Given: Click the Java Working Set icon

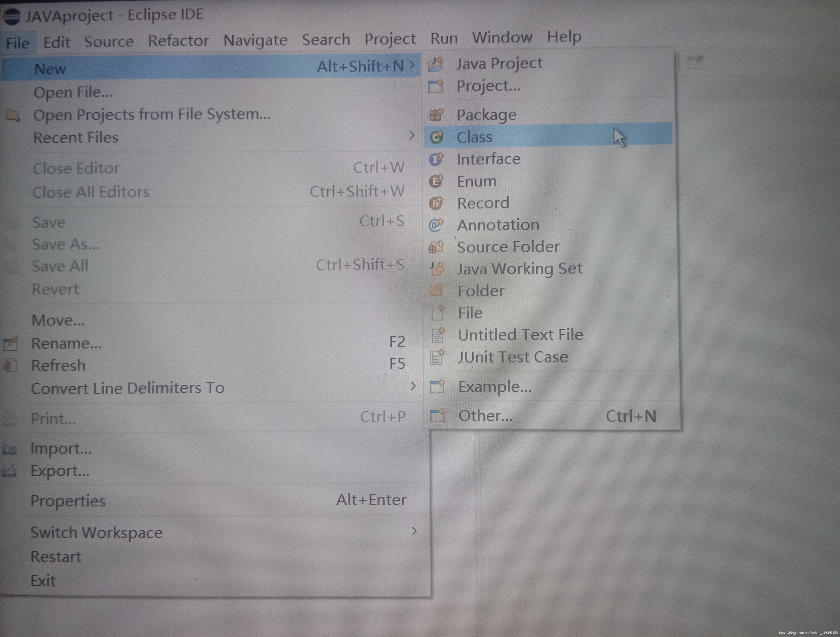Looking at the screenshot, I should point(437,268).
